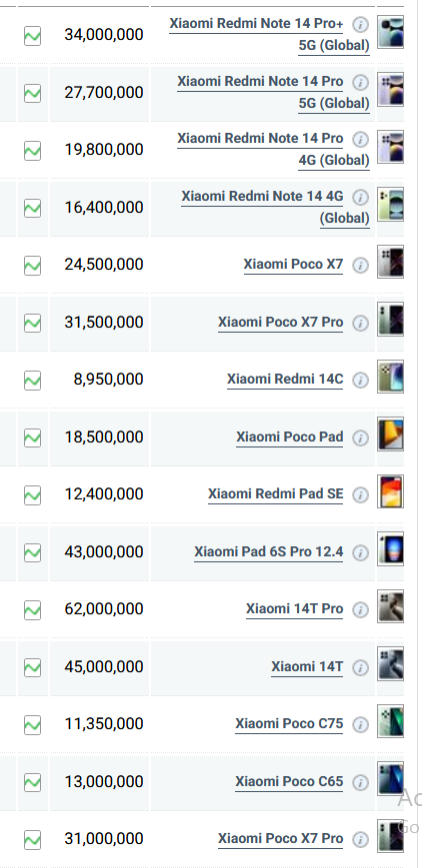The image size is (422, 868).
Task: Show price chart for Xiaomi Poco Pad
Action: pos(32,438)
